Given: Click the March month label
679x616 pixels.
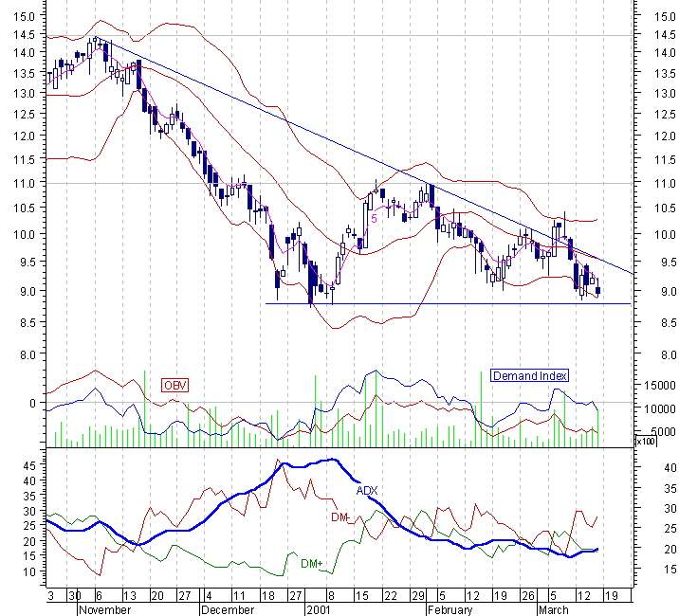Looking at the screenshot, I should (553, 610).
